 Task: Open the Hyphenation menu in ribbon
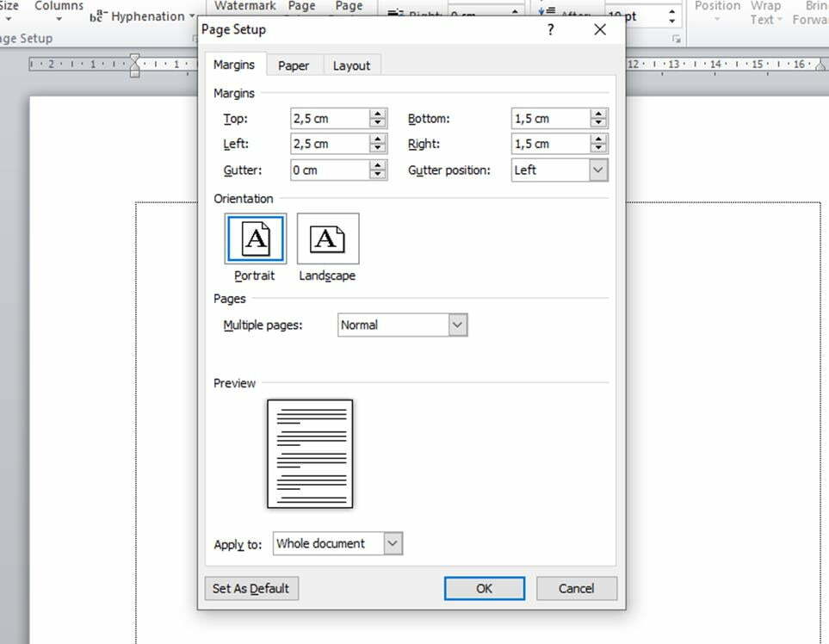click(x=142, y=16)
